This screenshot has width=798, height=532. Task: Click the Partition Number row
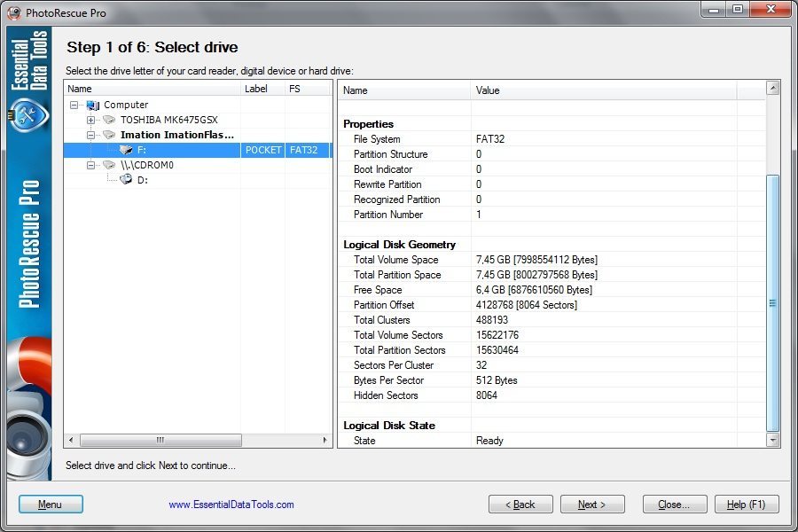tap(552, 215)
